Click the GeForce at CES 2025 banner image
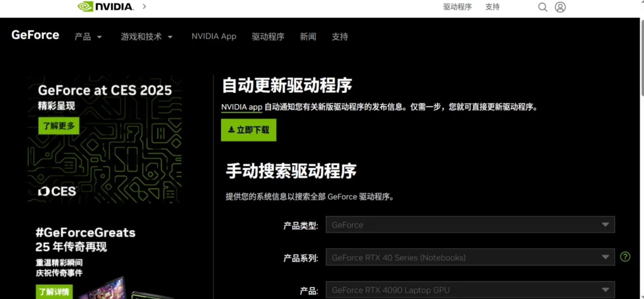Screen dimensions: 644x299 pos(105,139)
